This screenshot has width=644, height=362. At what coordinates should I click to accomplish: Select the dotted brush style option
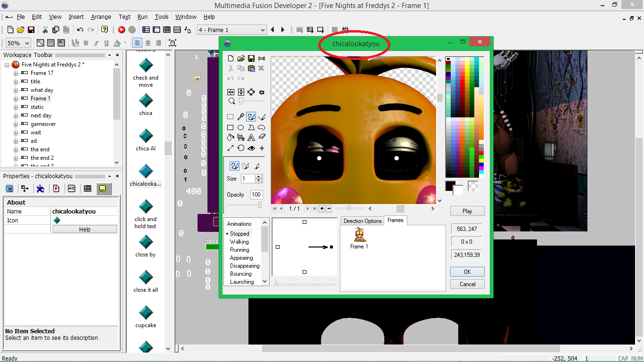(246, 166)
